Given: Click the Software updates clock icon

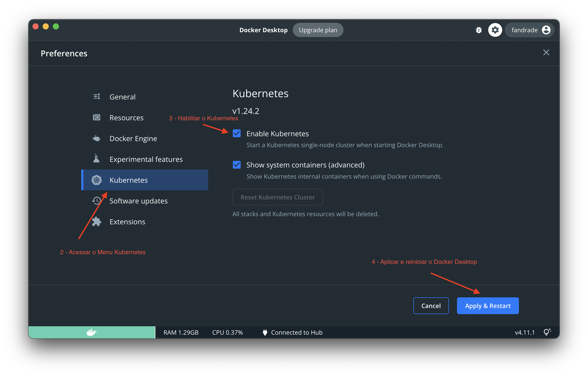Looking at the screenshot, I should point(96,201).
